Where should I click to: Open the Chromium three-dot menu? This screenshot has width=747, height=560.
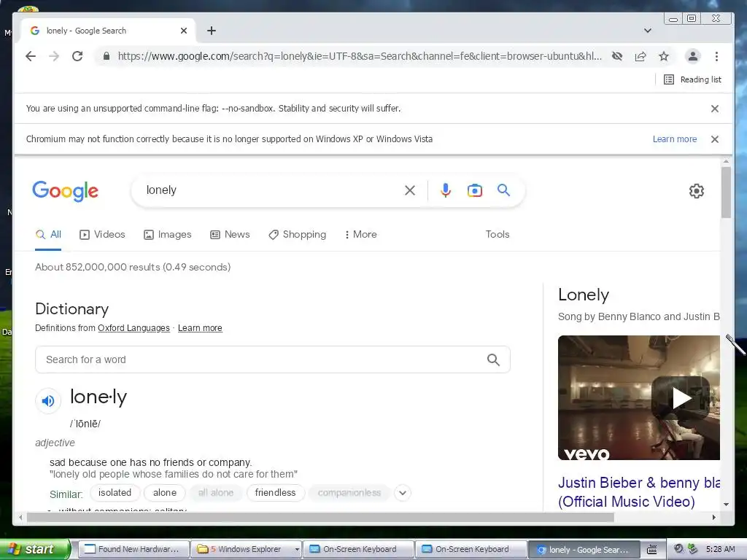[x=716, y=56]
